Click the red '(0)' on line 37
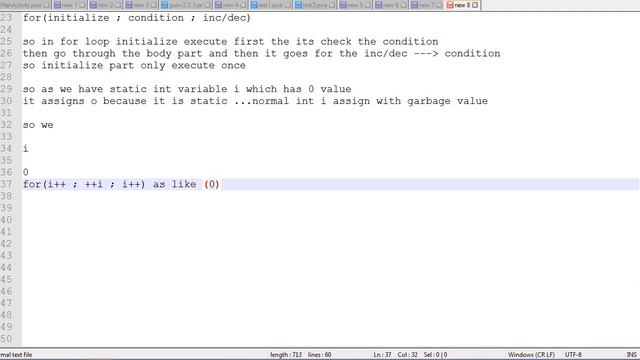 tap(212, 184)
